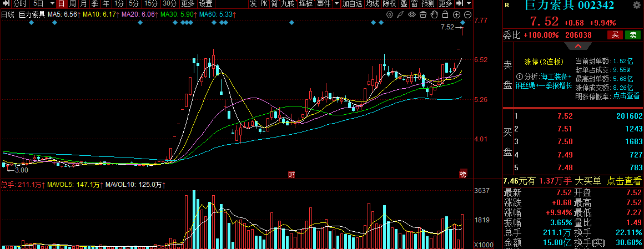Zoom in with the plus circle icon
644x249 pixels.
pos(456,15)
